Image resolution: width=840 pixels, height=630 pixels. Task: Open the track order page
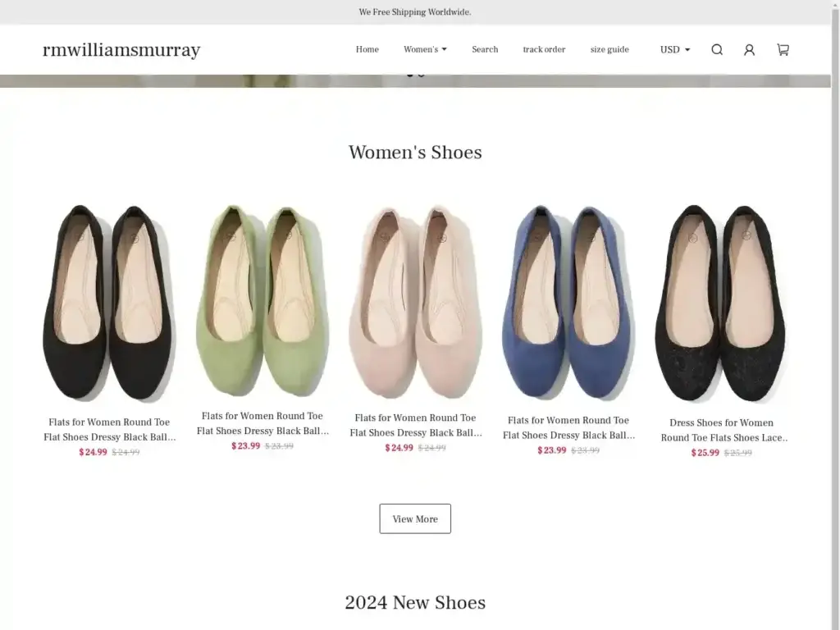[544, 50]
